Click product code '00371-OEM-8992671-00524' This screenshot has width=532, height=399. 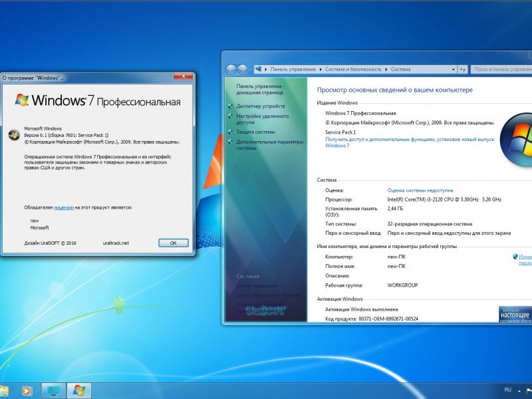(388, 319)
